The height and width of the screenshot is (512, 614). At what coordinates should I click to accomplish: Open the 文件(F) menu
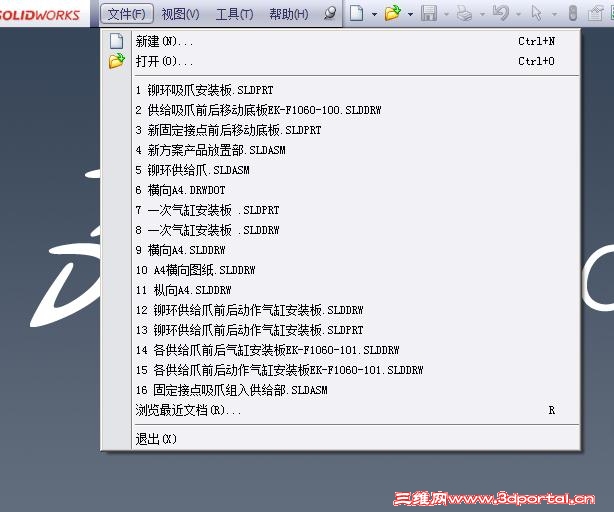pyautogui.click(x=126, y=14)
